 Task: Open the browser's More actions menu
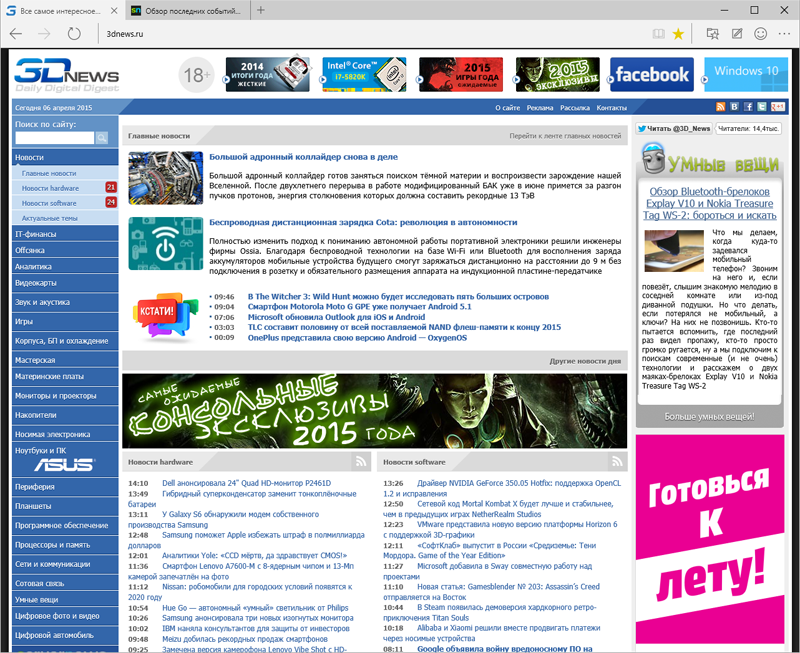point(784,34)
